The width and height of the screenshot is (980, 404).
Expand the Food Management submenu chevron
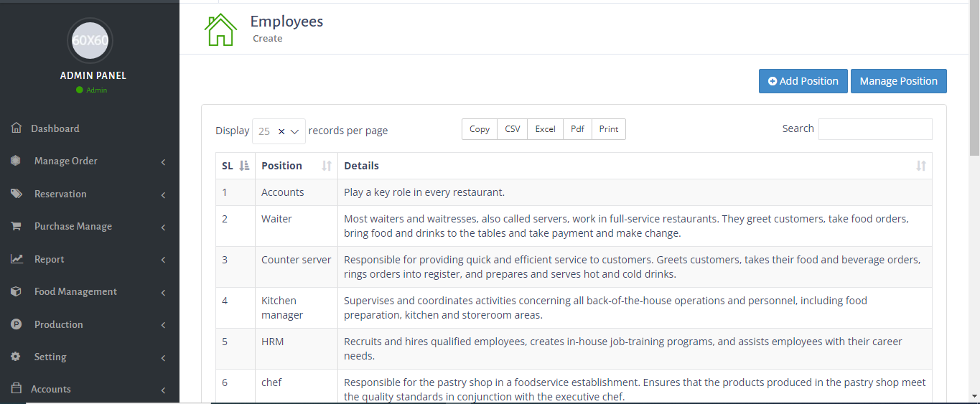163,293
